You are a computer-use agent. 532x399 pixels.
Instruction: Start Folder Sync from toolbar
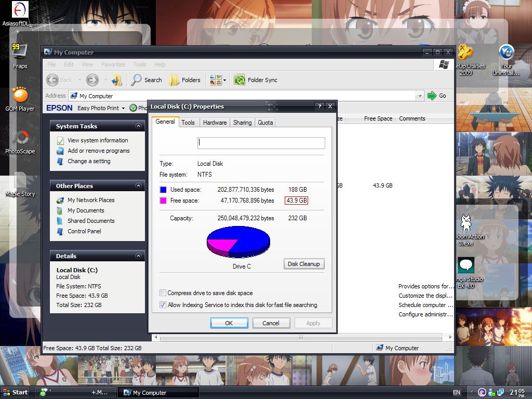point(256,80)
